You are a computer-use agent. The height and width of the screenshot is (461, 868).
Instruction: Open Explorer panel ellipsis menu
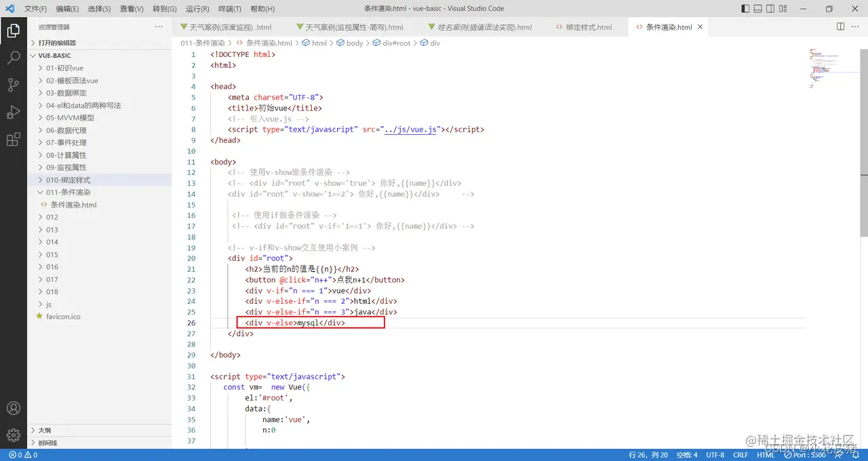[159, 26]
